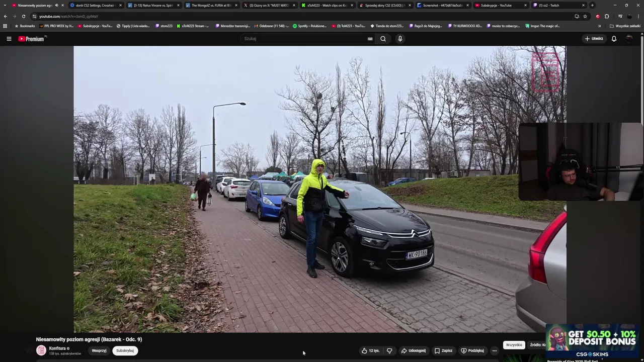Switch to cs2 - Twitch tab
This screenshot has height=362, width=644.
coord(558,5)
